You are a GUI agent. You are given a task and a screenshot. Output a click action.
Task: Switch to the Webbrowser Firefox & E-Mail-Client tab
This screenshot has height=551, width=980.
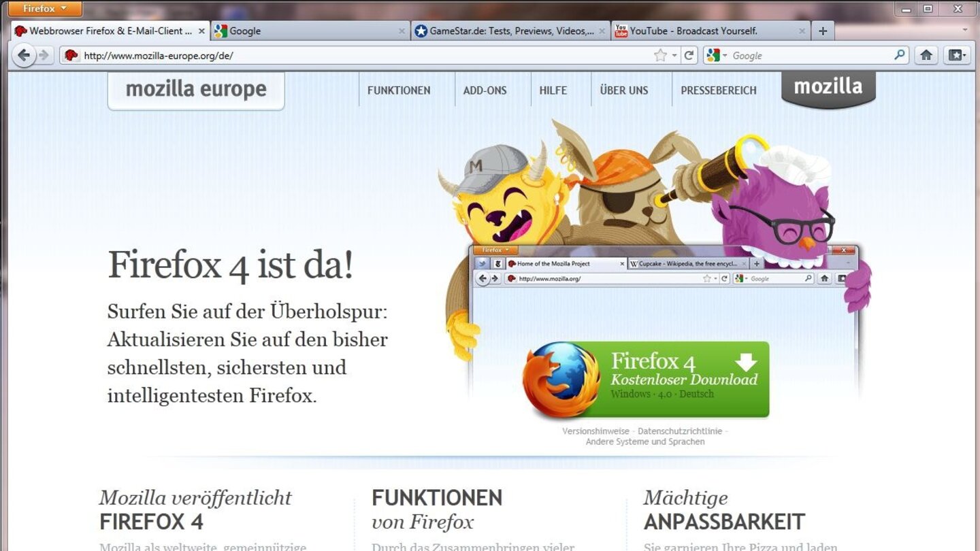[110, 31]
